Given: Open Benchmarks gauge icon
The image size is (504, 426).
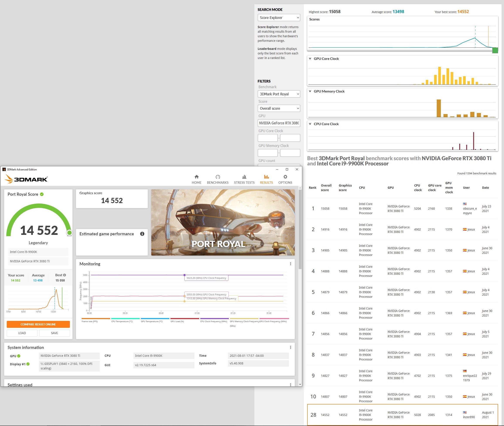Looking at the screenshot, I should [x=217, y=177].
